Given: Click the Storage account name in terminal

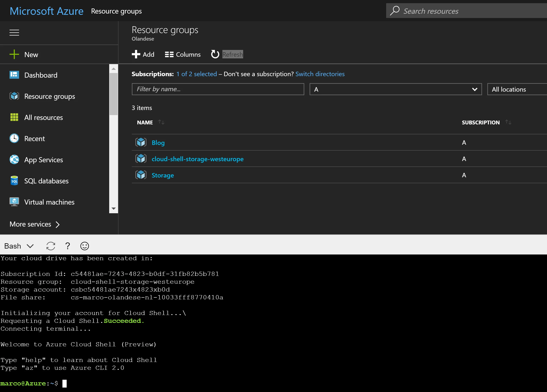Looking at the screenshot, I should (x=120, y=289).
